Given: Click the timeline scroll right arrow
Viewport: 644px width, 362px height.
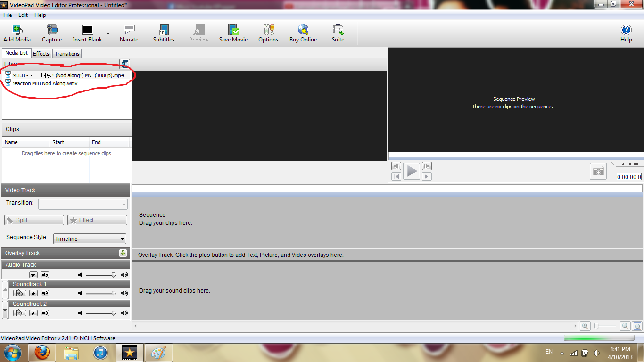Looking at the screenshot, I should [x=575, y=326].
